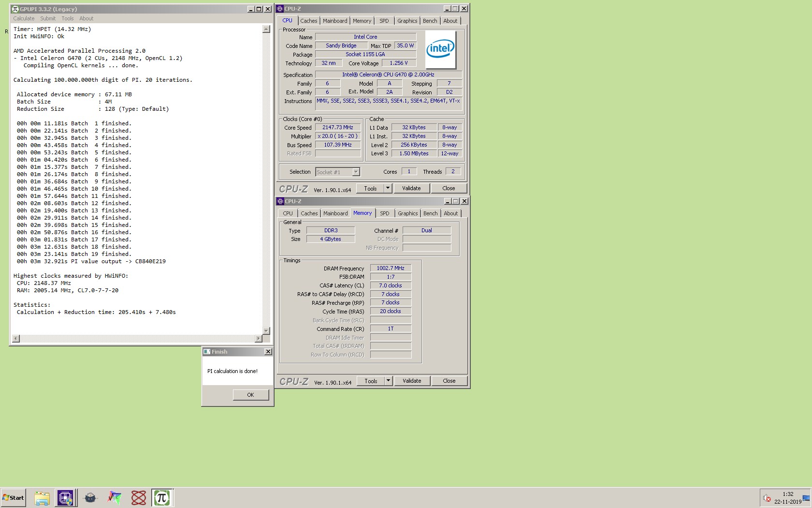This screenshot has height=508, width=812.
Task: Open GPUPI About menu
Action: (87, 18)
